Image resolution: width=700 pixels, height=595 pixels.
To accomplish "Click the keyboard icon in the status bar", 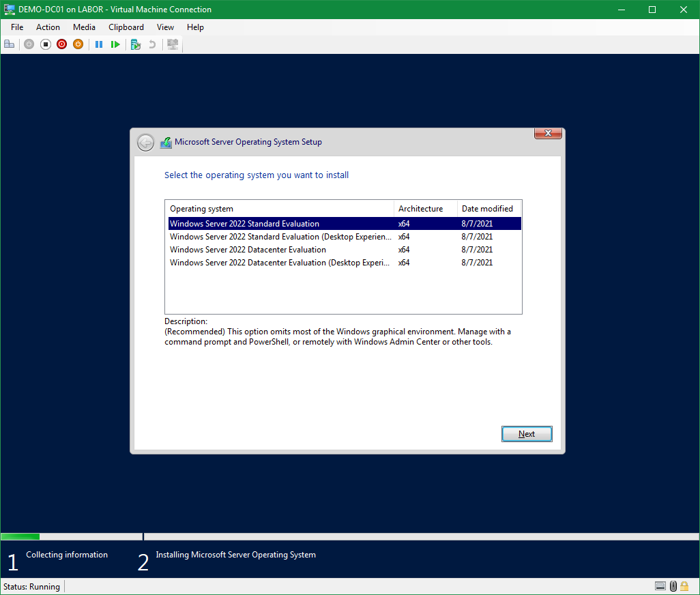I will [x=660, y=586].
